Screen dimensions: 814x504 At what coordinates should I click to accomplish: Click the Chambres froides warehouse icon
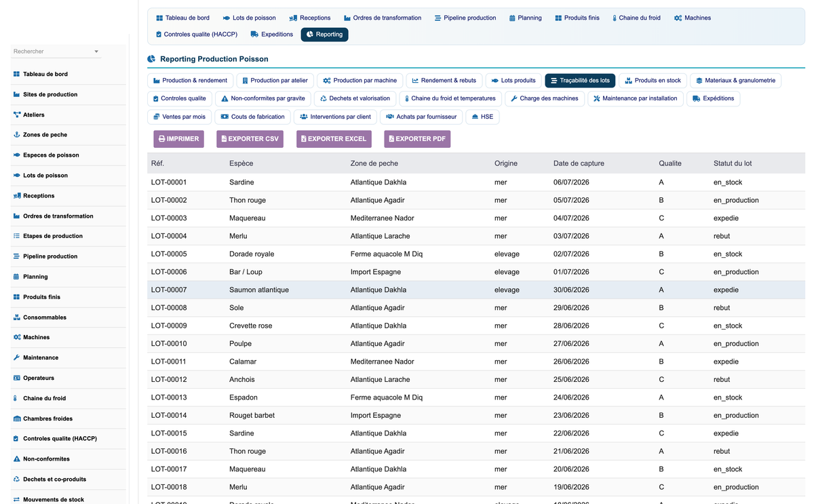point(17,419)
